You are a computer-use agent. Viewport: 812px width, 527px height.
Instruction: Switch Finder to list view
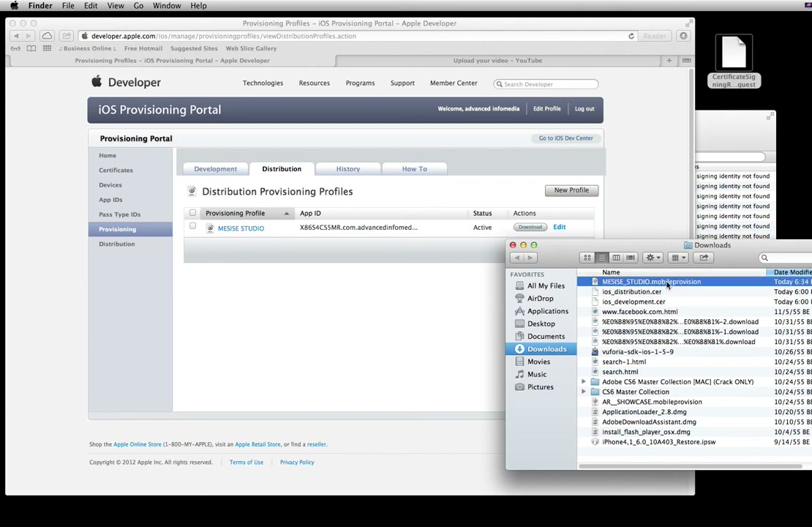pos(602,258)
